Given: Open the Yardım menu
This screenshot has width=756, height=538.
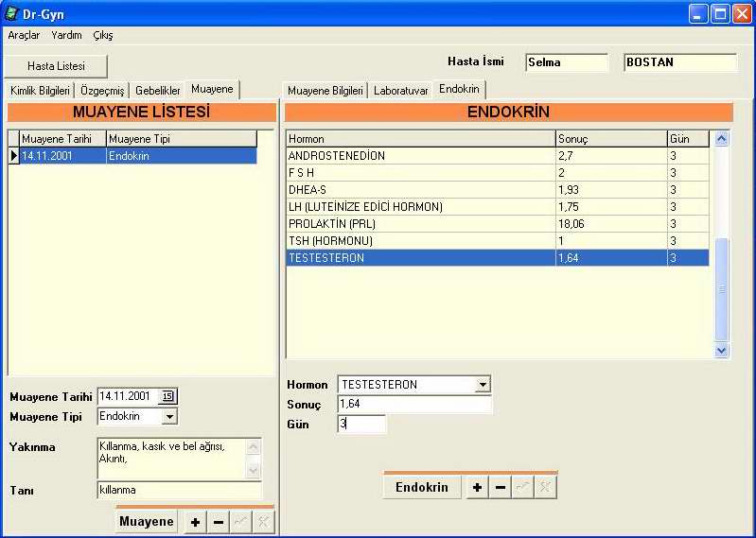Looking at the screenshot, I should pos(66,35).
